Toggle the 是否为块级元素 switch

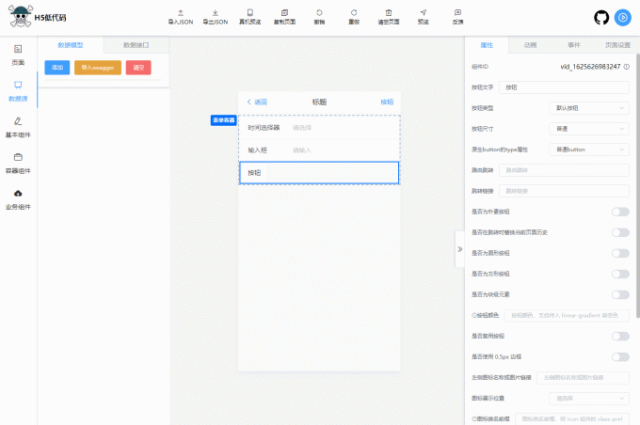(620, 294)
